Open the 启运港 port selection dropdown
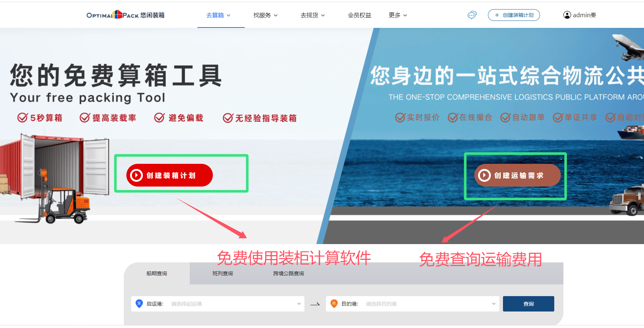 click(x=234, y=304)
